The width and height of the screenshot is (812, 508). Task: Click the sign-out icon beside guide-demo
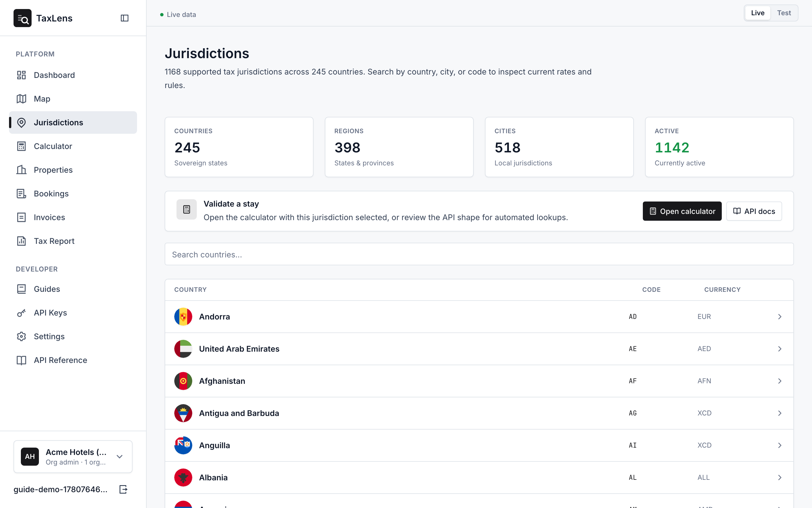(x=123, y=490)
